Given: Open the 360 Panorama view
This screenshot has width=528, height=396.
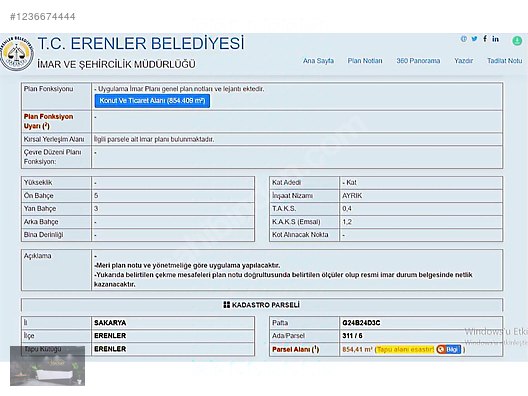Looking at the screenshot, I should [418, 61].
